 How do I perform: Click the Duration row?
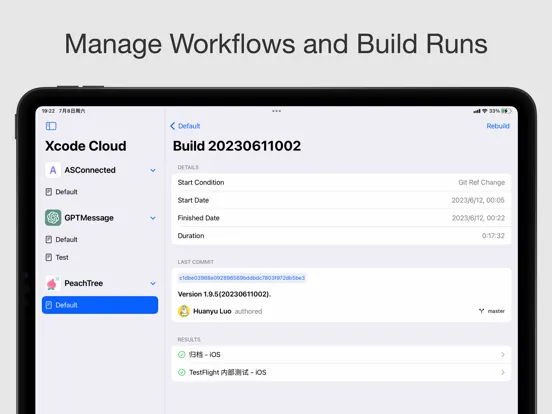[x=341, y=236]
